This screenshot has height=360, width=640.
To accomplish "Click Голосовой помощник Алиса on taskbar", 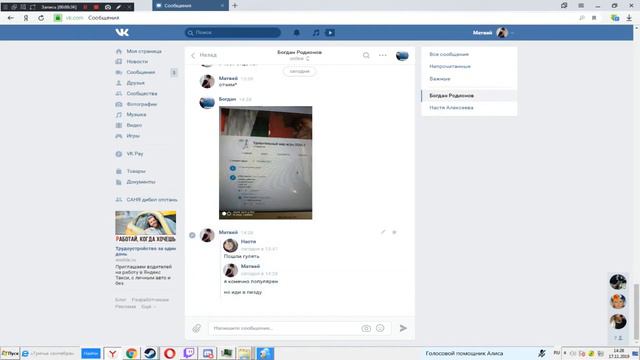I will tap(464, 353).
